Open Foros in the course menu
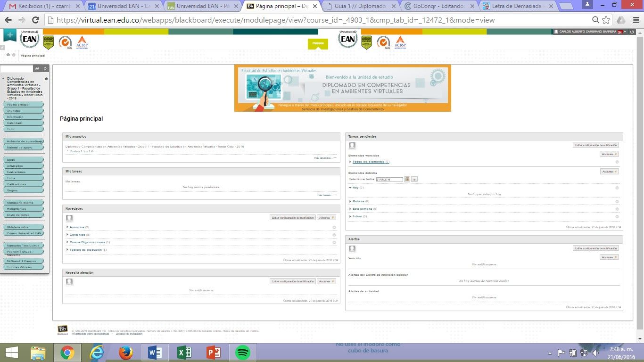The image size is (644, 362). [24, 178]
